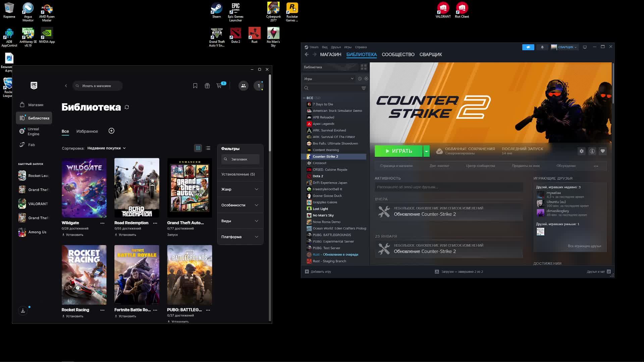The image size is (644, 362).
Task: Open Epic downloads icon in sidebar
Action: point(23,311)
